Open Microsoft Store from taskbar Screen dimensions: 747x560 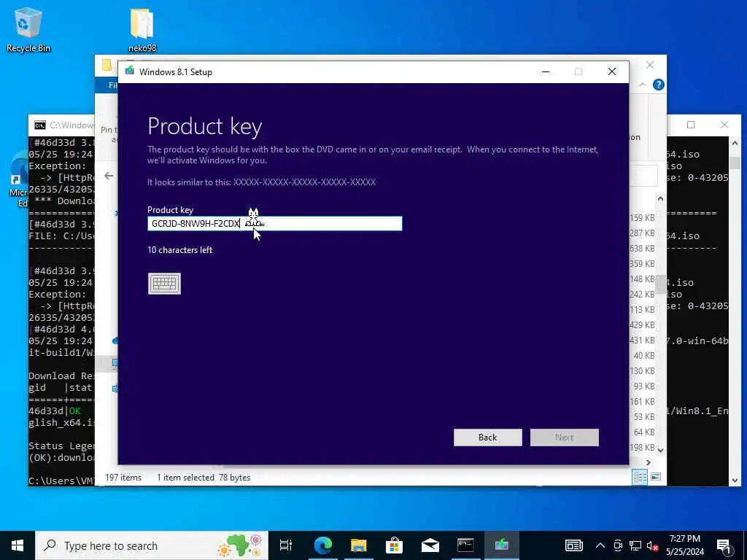tap(394, 545)
